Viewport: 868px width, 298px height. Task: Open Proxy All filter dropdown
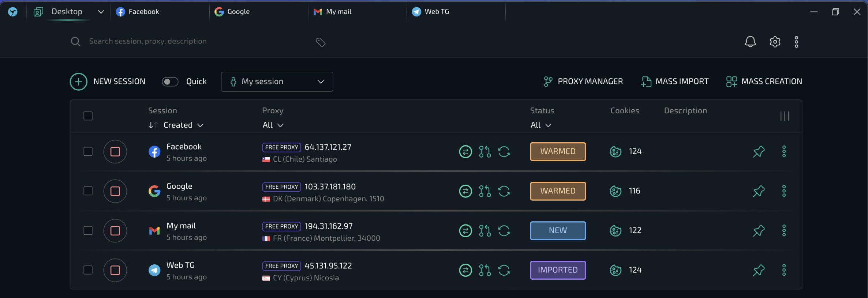click(x=273, y=125)
